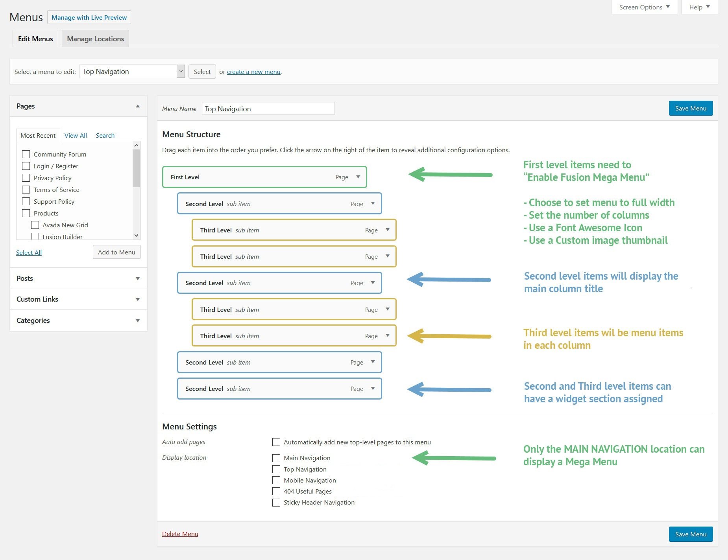Viewport: 728px width, 560px height.
Task: Expand the Custom Links panel arrow
Action: pos(138,299)
